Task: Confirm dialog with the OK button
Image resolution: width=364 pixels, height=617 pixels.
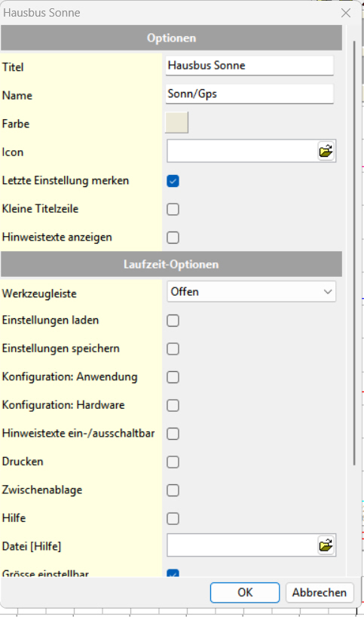Action: (245, 593)
